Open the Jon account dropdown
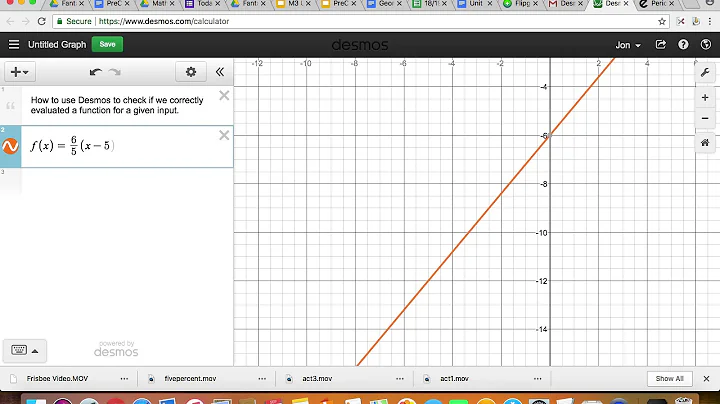 pyautogui.click(x=628, y=45)
